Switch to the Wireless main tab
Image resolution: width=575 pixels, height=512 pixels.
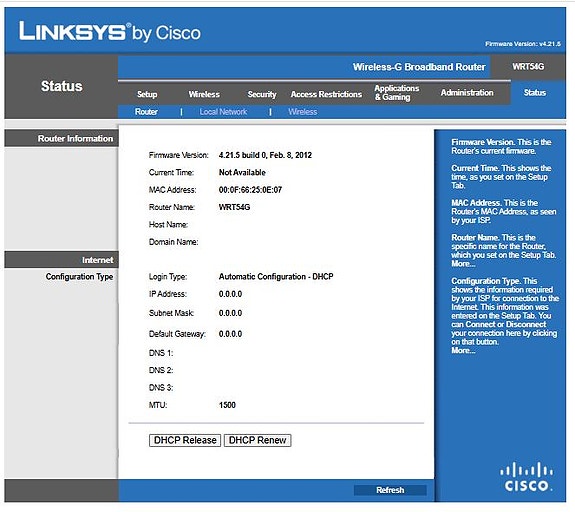click(x=204, y=94)
